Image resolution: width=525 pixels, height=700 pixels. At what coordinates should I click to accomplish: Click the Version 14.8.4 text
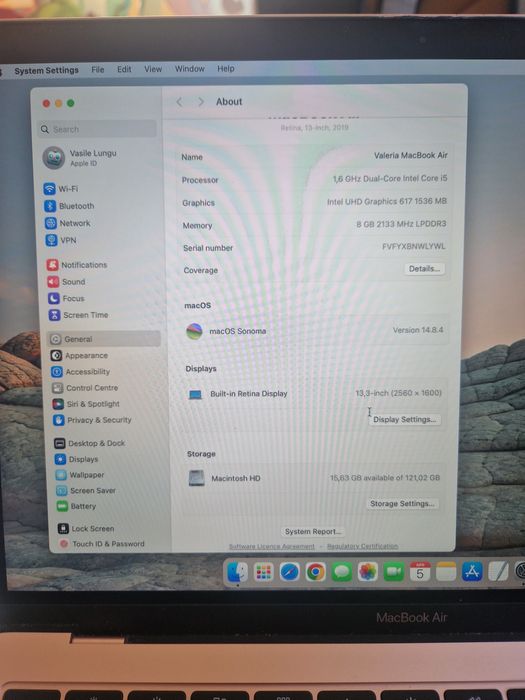tap(418, 330)
